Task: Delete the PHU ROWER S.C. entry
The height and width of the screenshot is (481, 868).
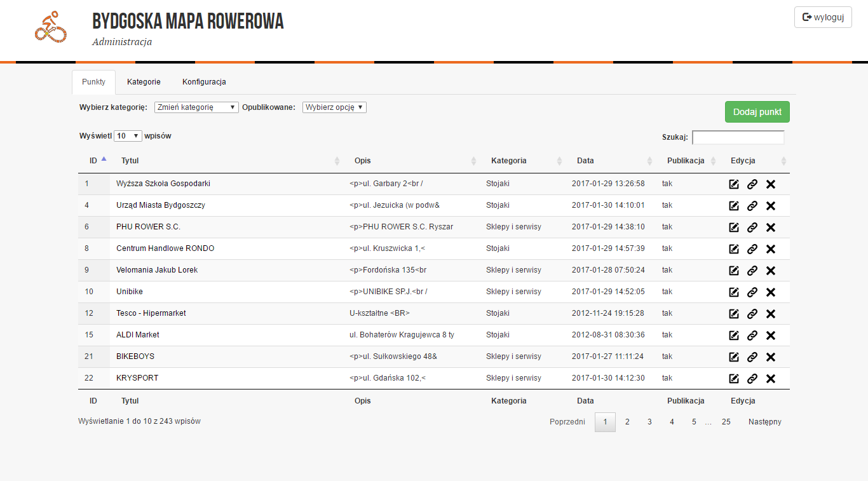Action: (771, 227)
